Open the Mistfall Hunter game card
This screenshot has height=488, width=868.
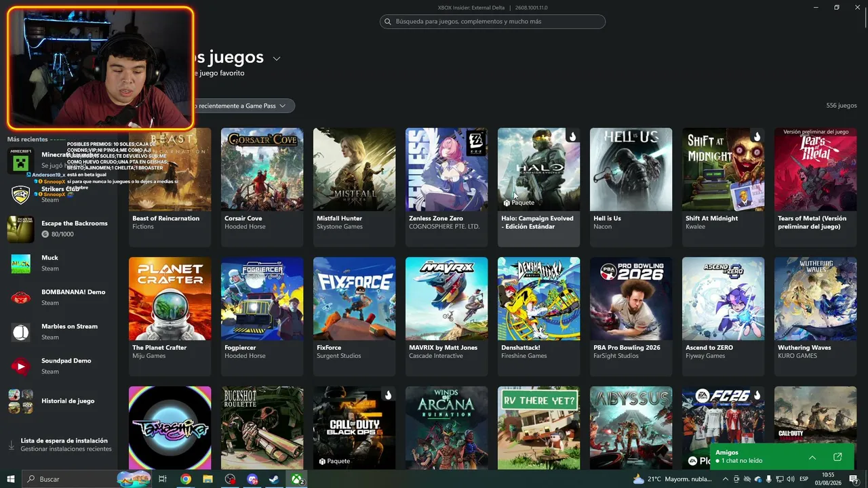(x=354, y=187)
